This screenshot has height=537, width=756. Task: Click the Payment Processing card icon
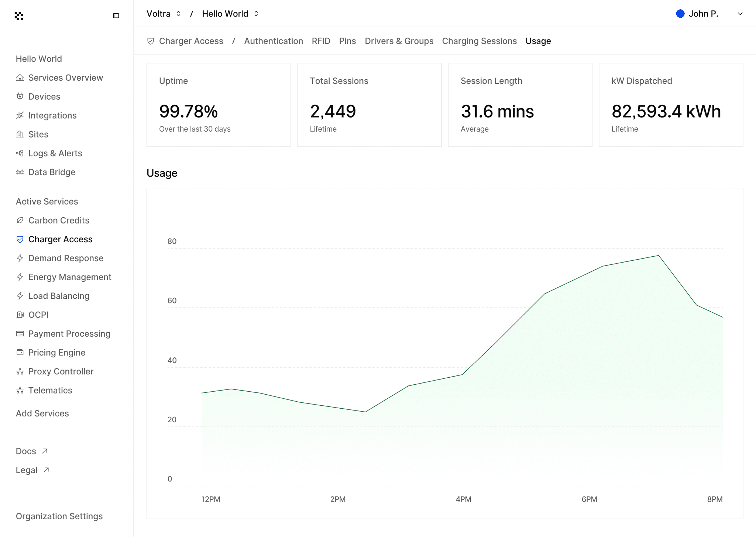pos(20,333)
